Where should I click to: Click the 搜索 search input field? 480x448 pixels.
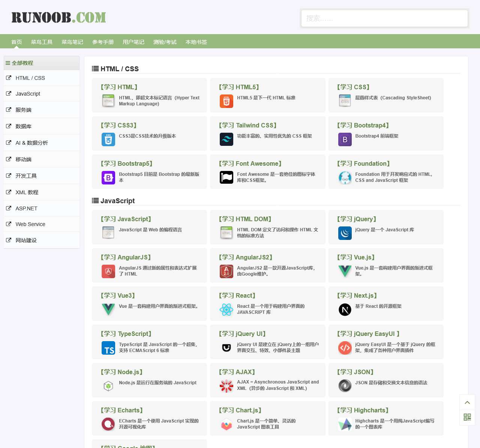click(x=384, y=18)
